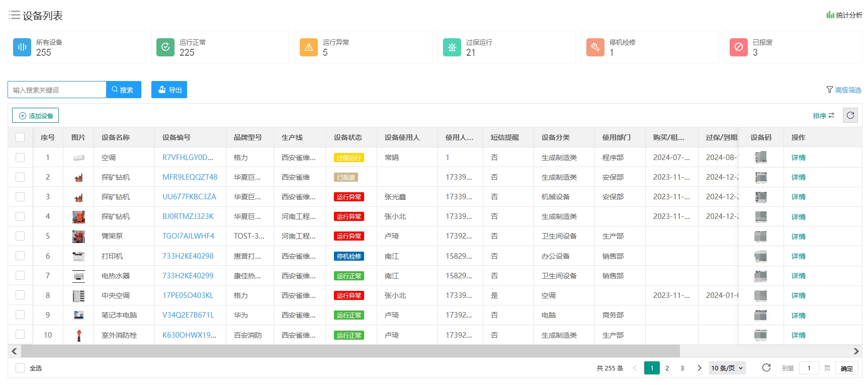
Task: Open the QR code for row 1
Action: [x=760, y=158]
